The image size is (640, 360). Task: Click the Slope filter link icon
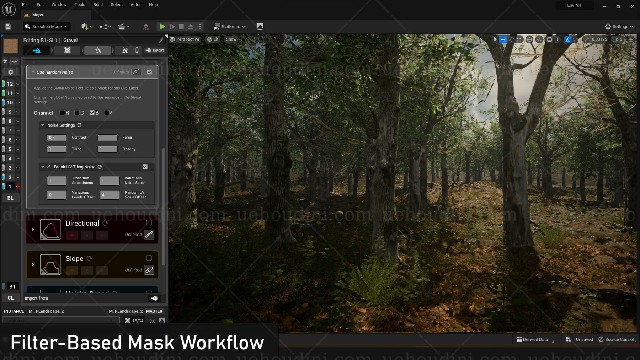click(149, 270)
